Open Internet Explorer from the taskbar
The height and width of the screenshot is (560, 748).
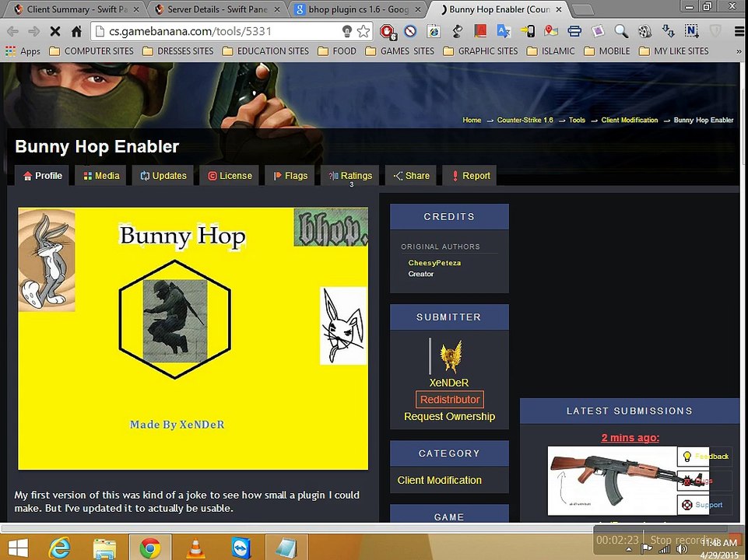click(60, 548)
